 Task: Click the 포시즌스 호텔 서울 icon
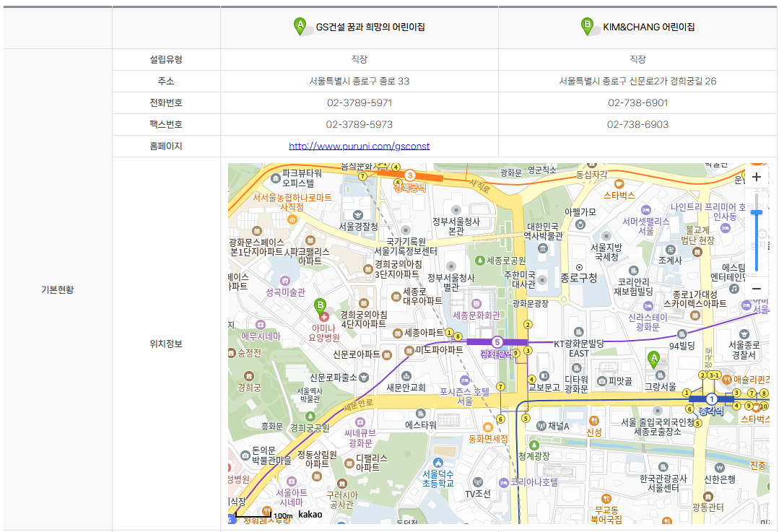point(464,380)
